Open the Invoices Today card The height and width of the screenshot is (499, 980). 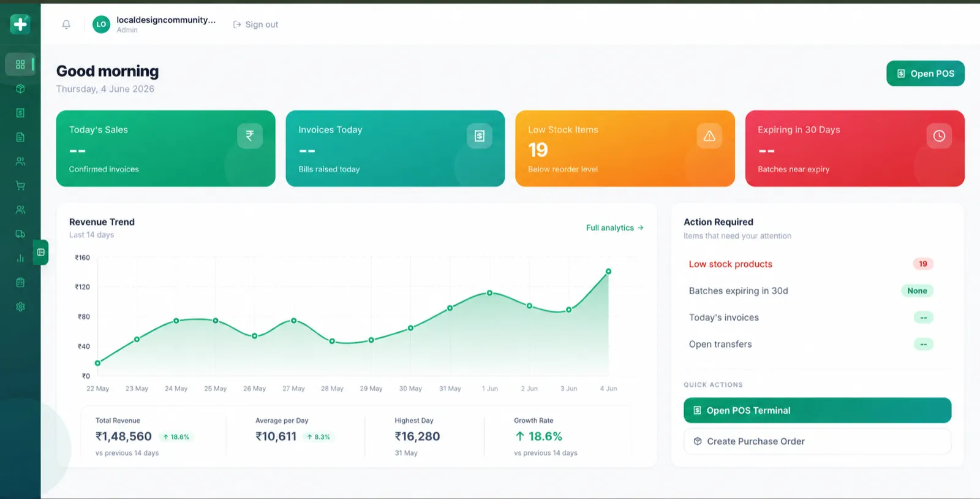coord(395,148)
